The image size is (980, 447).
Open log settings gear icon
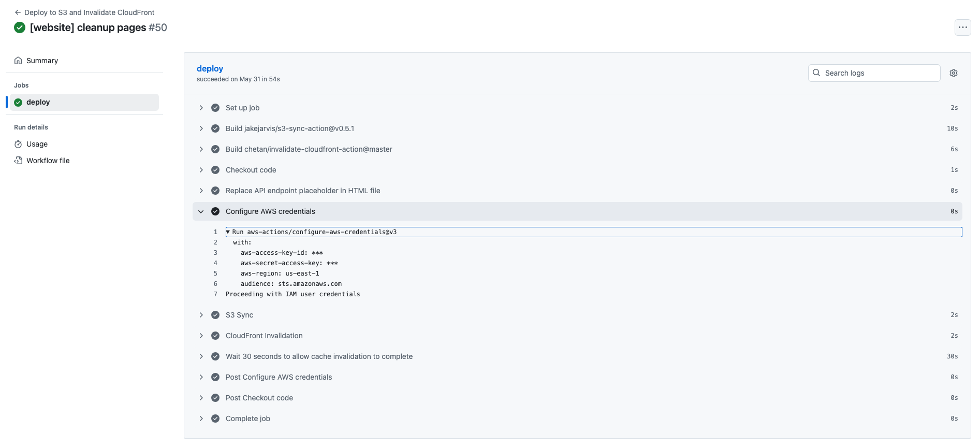954,73
